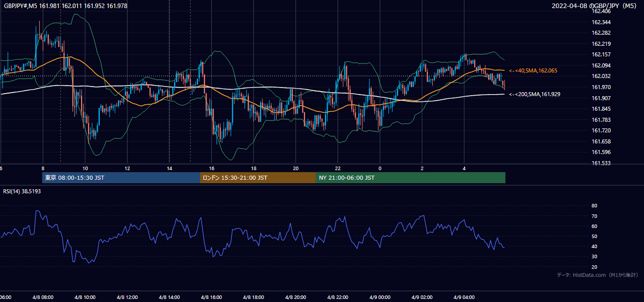The image size is (644, 302).
Task: Click hour tick '14' below the price chart
Action: tap(169, 168)
